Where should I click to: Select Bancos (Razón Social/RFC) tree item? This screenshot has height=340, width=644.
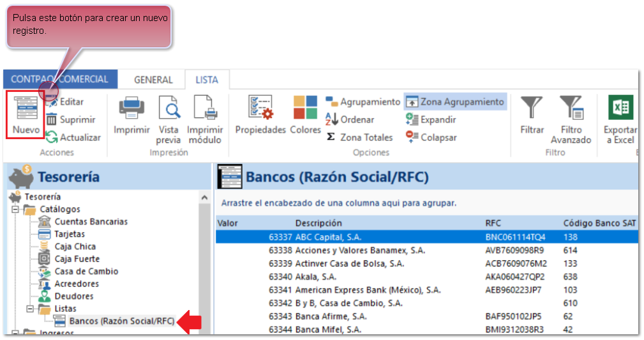pyautogui.click(x=121, y=321)
